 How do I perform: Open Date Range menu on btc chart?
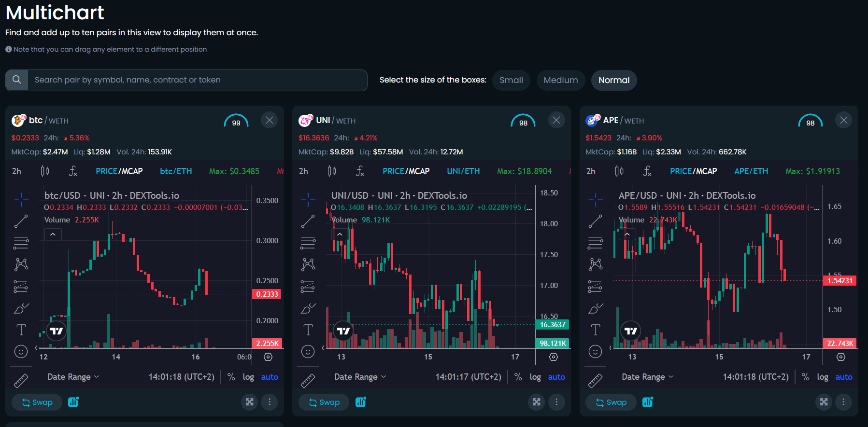pos(73,377)
